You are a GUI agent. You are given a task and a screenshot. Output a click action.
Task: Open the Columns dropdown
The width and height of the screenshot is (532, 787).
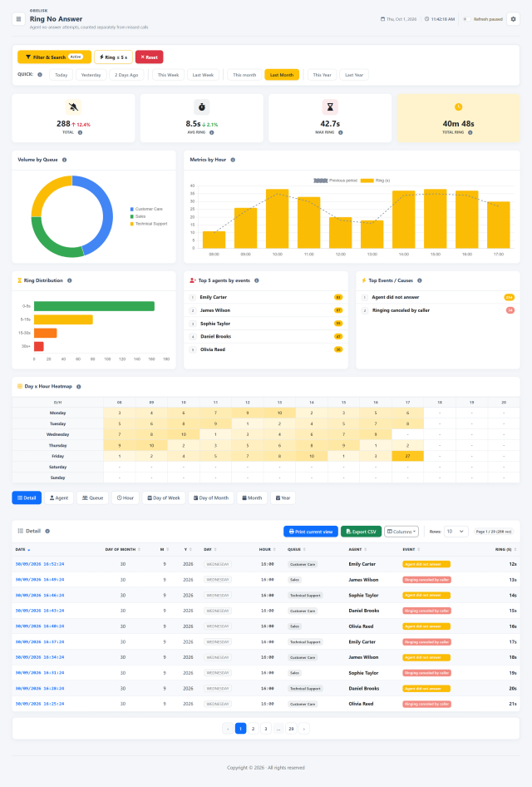click(x=401, y=532)
